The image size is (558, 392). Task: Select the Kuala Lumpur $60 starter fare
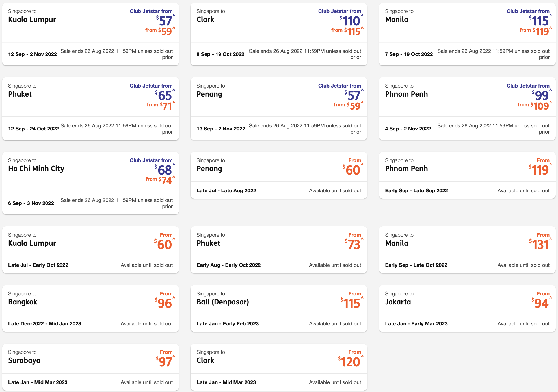point(90,250)
